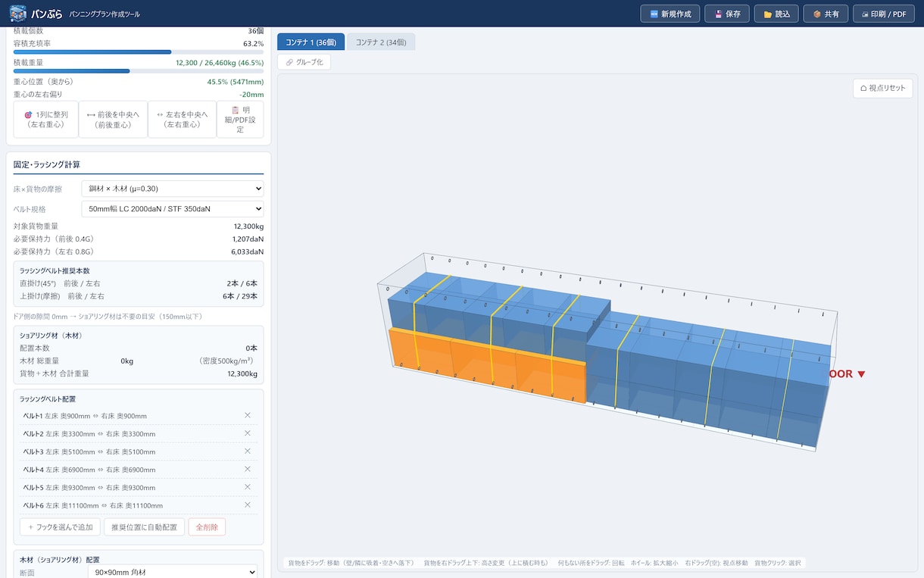Switch to コンテナ 2 (34個) tab

pyautogui.click(x=381, y=42)
